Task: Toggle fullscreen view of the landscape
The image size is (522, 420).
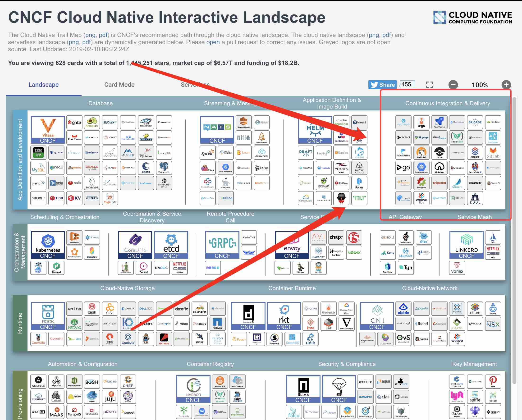Action: [429, 85]
